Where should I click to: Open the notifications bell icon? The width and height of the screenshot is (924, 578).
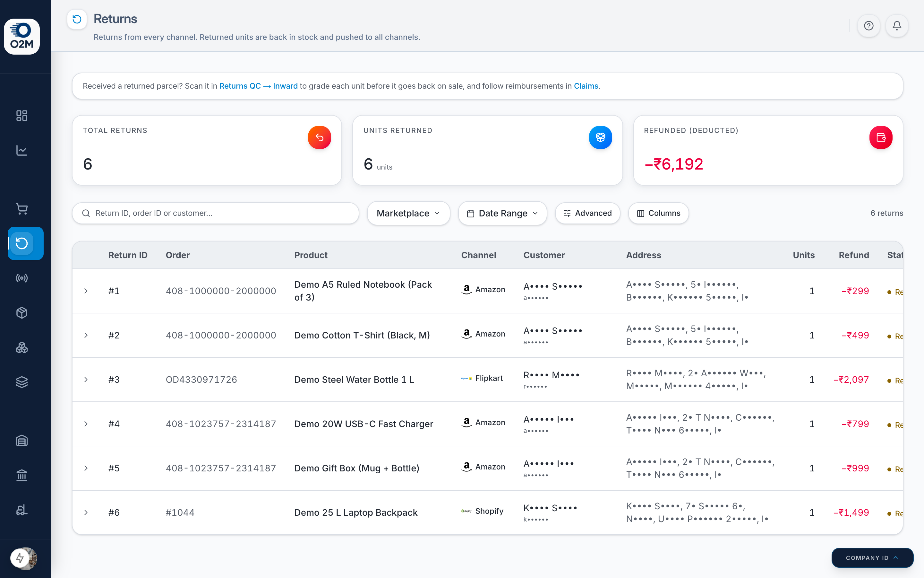(897, 26)
